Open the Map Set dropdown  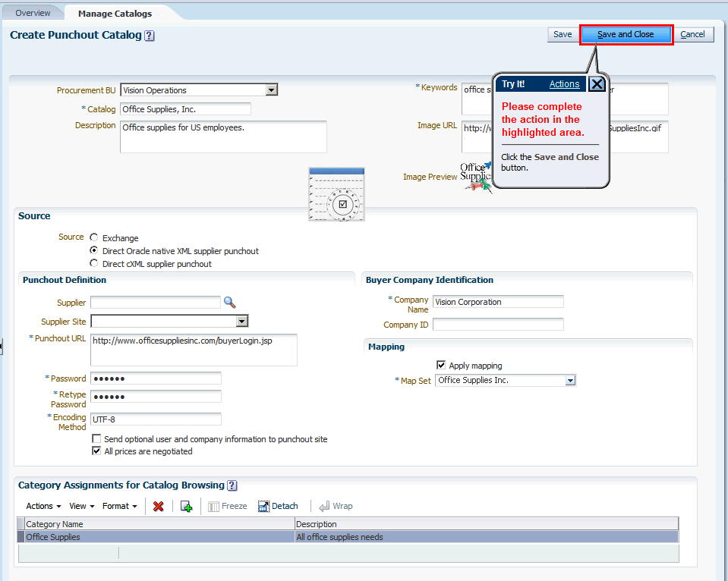pos(569,380)
